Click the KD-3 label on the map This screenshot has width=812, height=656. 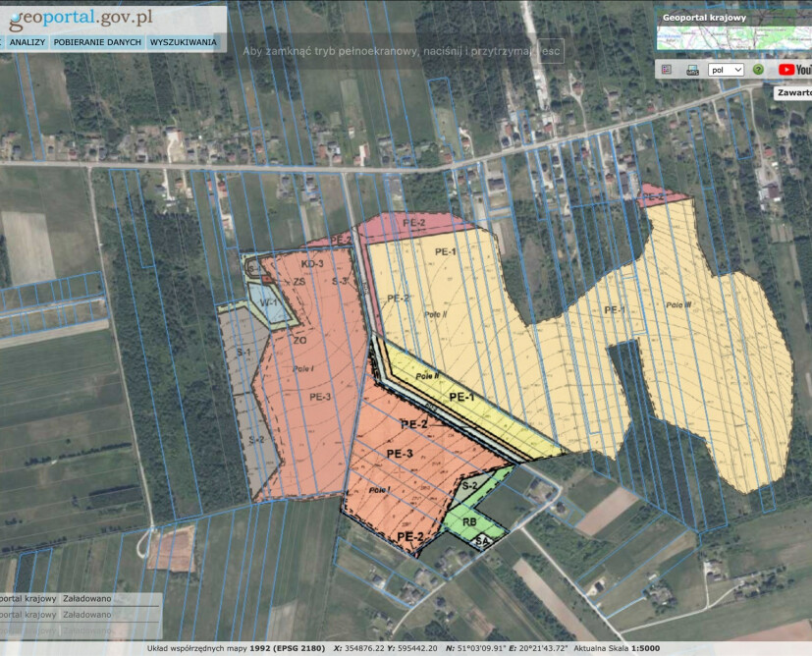point(313,264)
